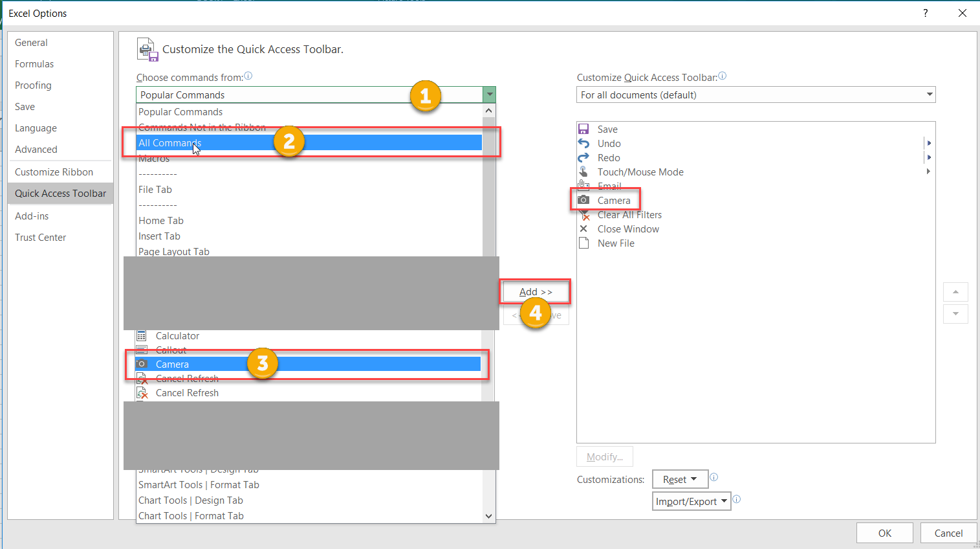Open the Language options category
Image resolution: width=980 pixels, height=549 pixels.
60,128
